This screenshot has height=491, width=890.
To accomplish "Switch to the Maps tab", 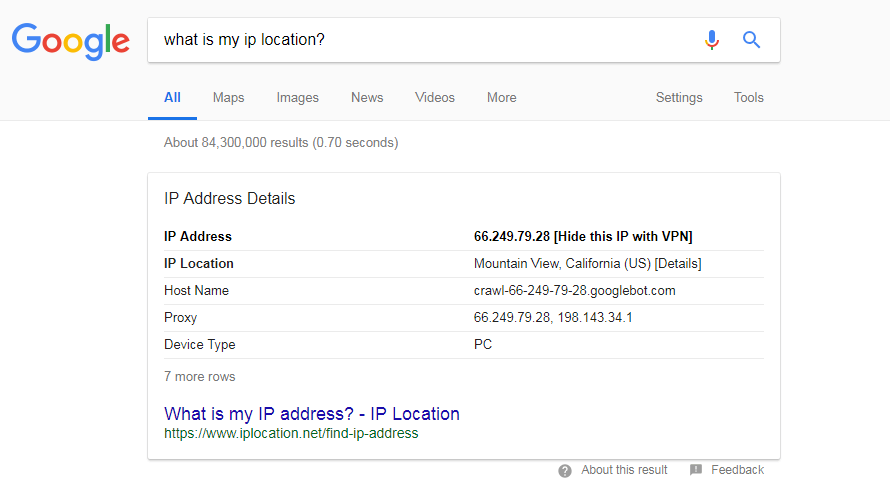I will tap(228, 98).
